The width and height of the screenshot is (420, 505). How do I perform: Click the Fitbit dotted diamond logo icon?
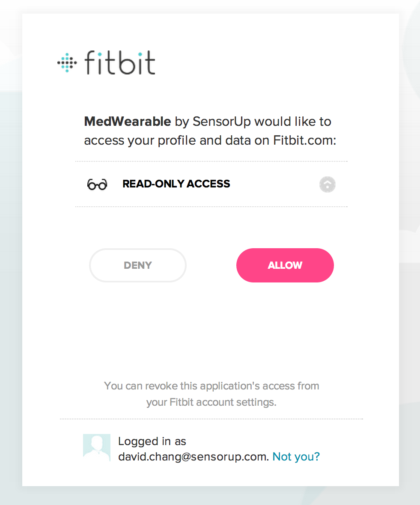click(x=67, y=62)
